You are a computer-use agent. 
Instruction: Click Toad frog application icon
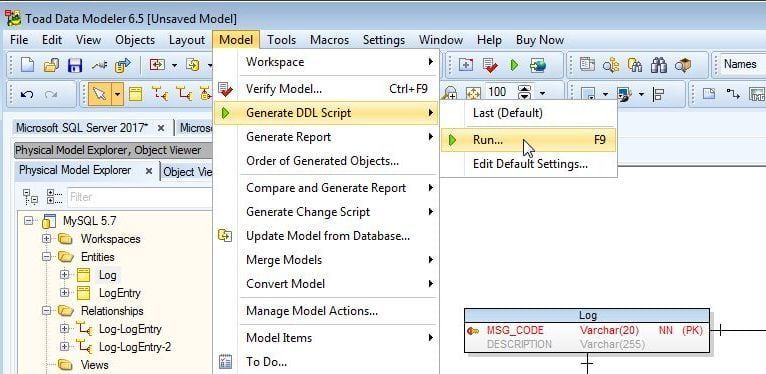(13, 19)
